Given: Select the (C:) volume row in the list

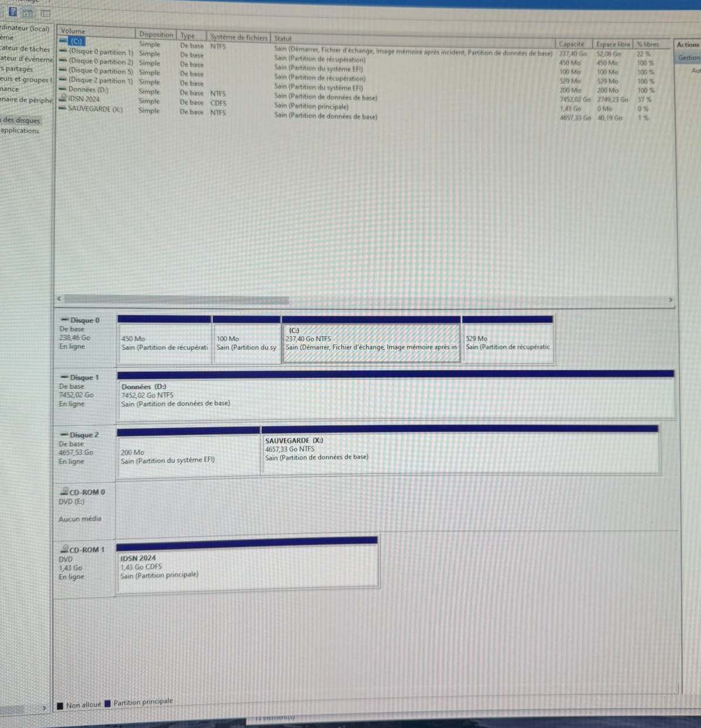Looking at the screenshot, I should pyautogui.click(x=76, y=42).
